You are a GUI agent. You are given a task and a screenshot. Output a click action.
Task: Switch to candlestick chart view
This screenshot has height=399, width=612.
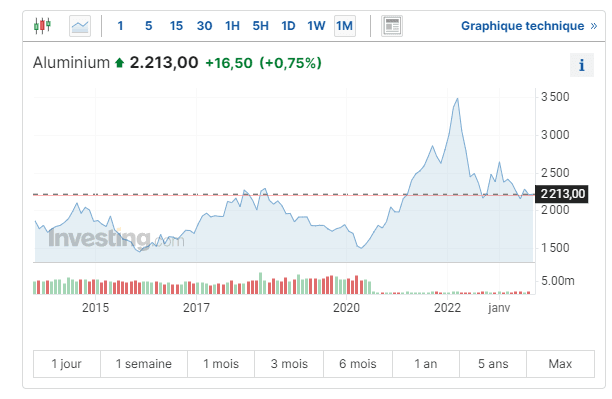pos(42,26)
